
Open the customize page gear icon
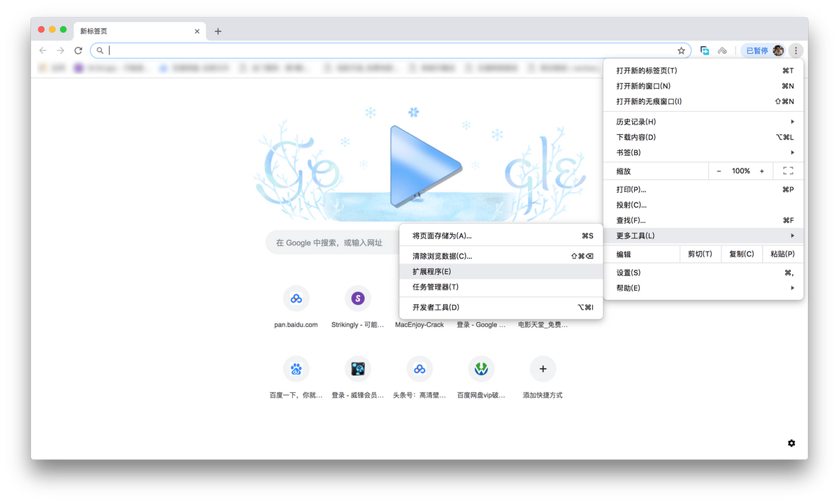tap(791, 443)
